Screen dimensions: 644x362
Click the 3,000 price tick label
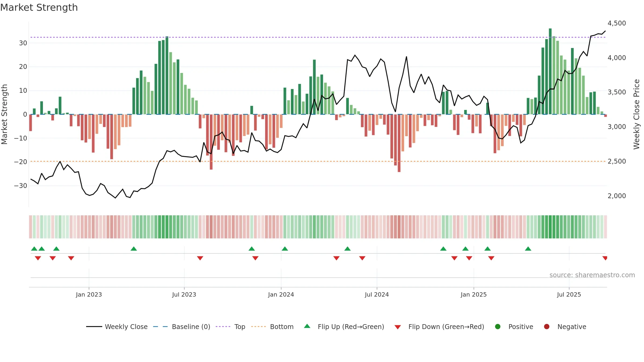(x=617, y=127)
